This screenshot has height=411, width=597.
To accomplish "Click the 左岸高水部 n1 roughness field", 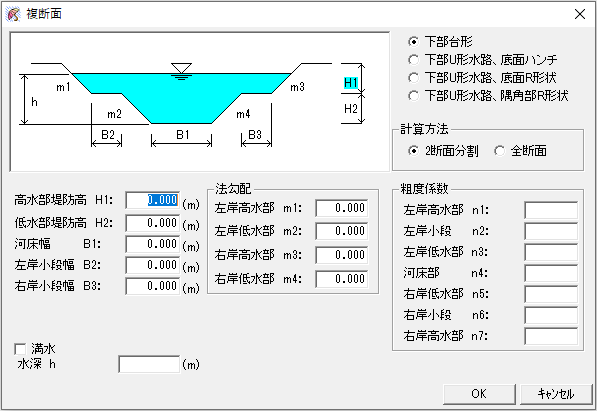I will click(551, 210).
